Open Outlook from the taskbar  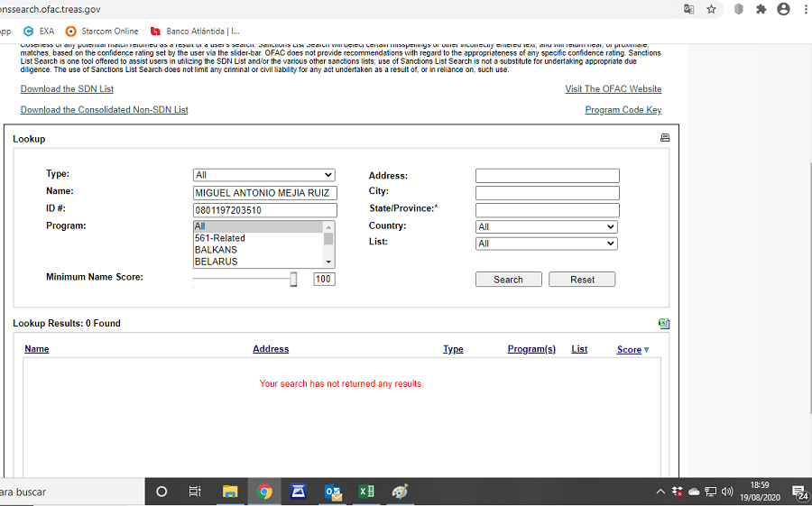[x=332, y=492]
